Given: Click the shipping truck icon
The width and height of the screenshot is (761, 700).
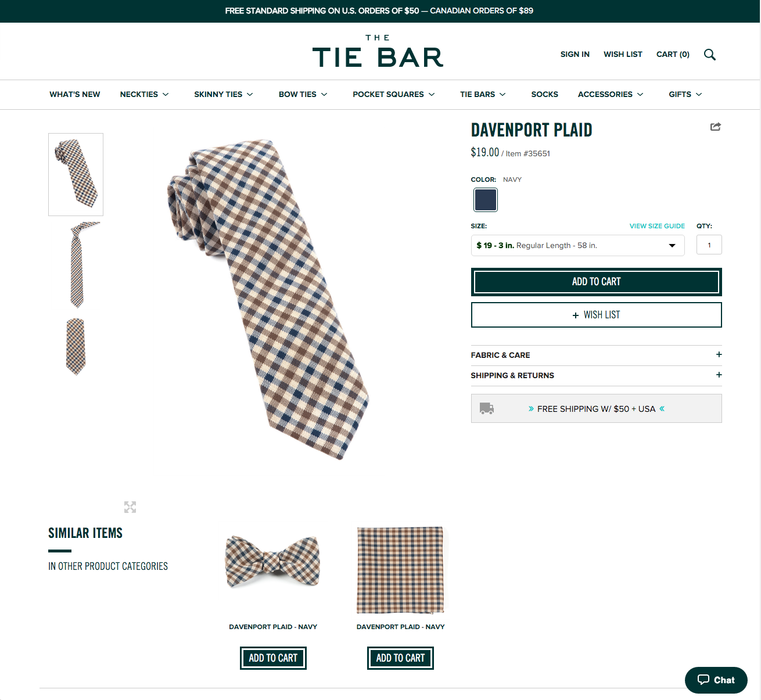Looking at the screenshot, I should [x=486, y=408].
